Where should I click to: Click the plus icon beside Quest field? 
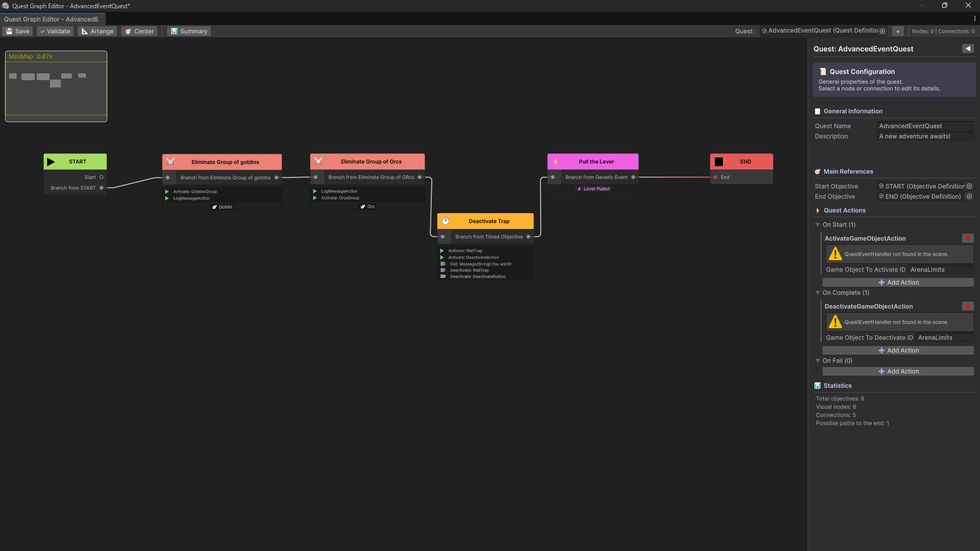898,31
